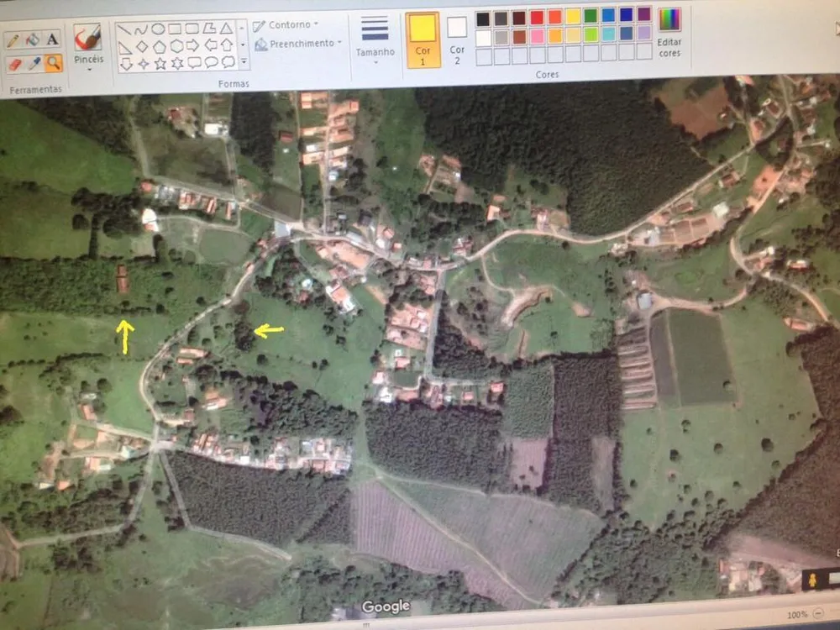Select the Fill with color bucket tool

tap(33, 39)
